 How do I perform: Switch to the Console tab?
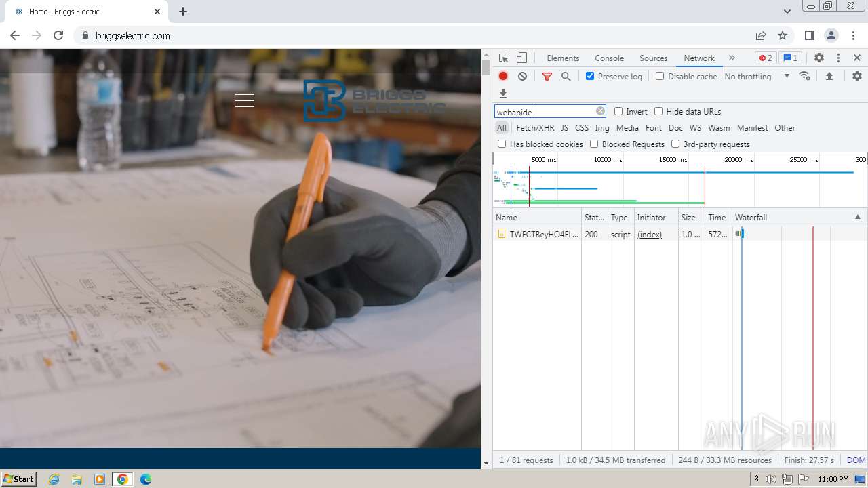pos(609,58)
